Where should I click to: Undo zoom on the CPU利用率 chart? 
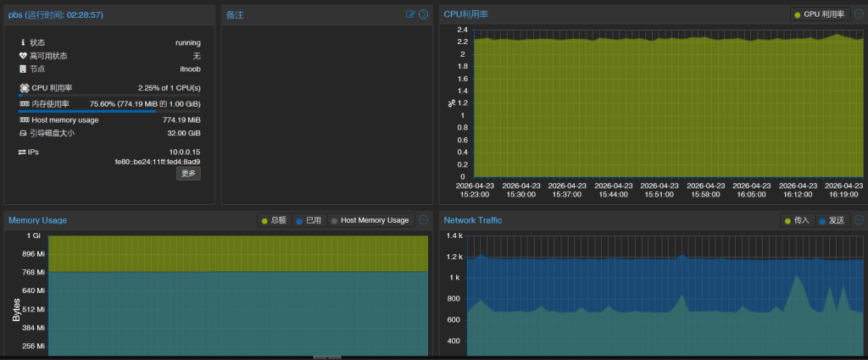pos(859,14)
